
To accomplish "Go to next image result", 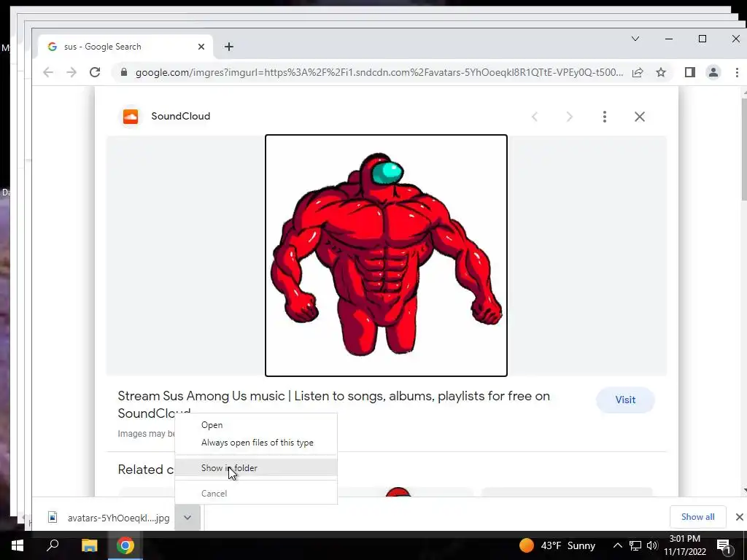I will point(569,117).
